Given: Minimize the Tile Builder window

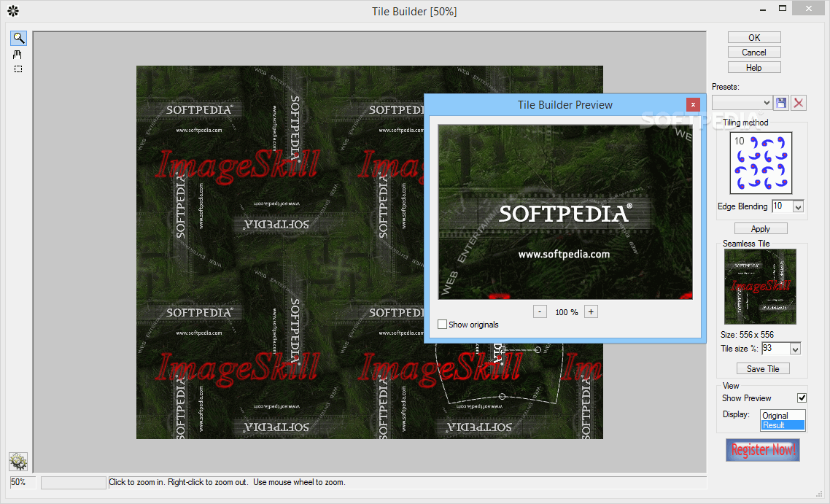Looking at the screenshot, I should pos(763,9).
